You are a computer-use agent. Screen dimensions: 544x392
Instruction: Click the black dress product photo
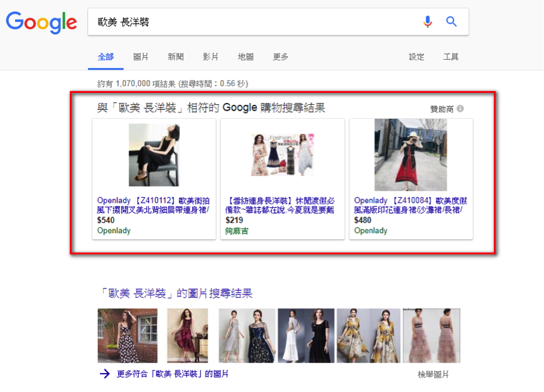point(154,155)
